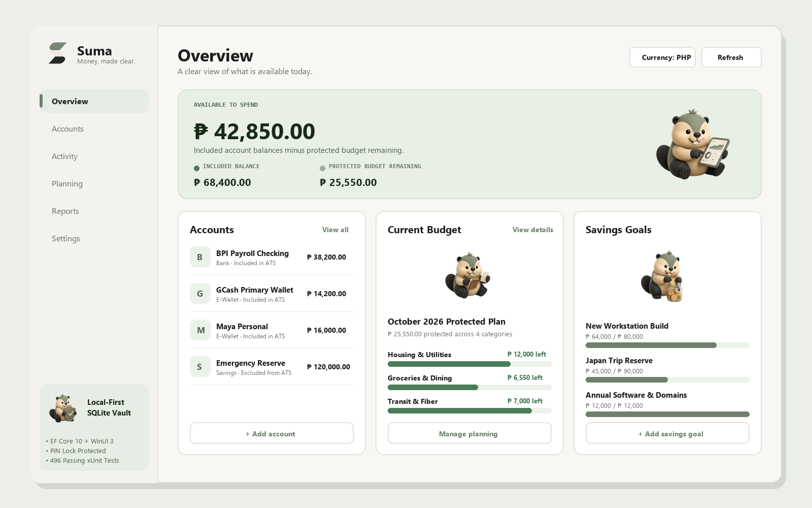The width and height of the screenshot is (812, 508).
Task: Click View details in Current Budget
Action: point(533,230)
